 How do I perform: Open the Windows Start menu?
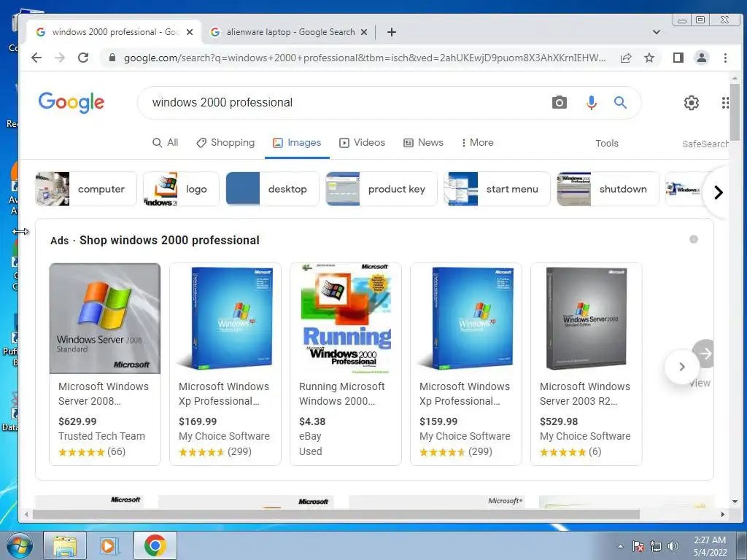(18, 545)
